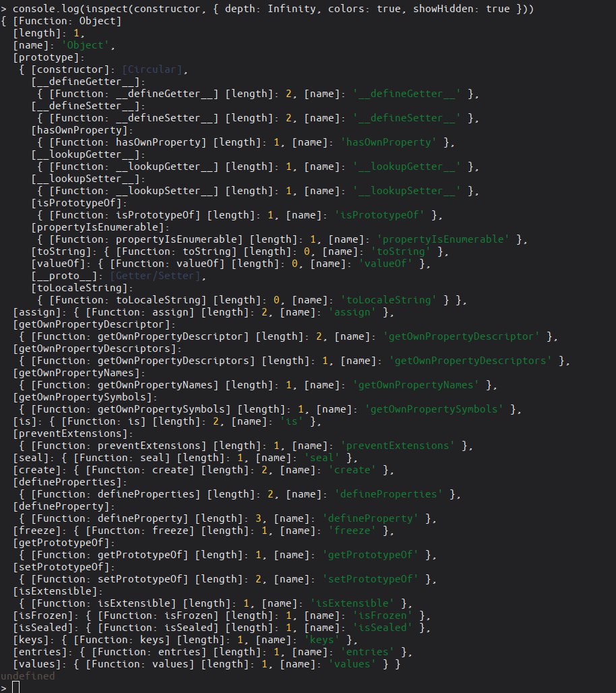Click the '[__lookupSetter__]:' property label
The width and height of the screenshot is (616, 693).
tap(88, 179)
